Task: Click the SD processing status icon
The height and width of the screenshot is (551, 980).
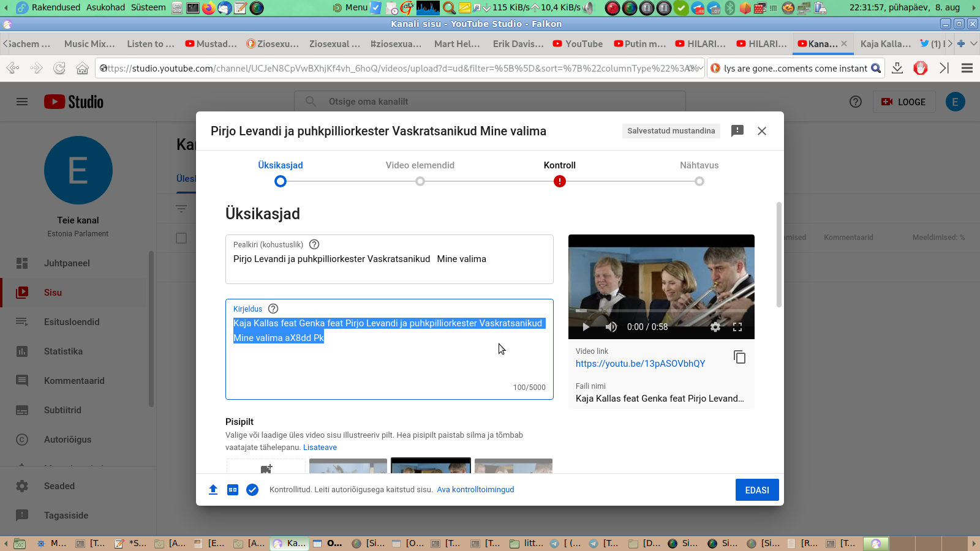Action: (233, 490)
